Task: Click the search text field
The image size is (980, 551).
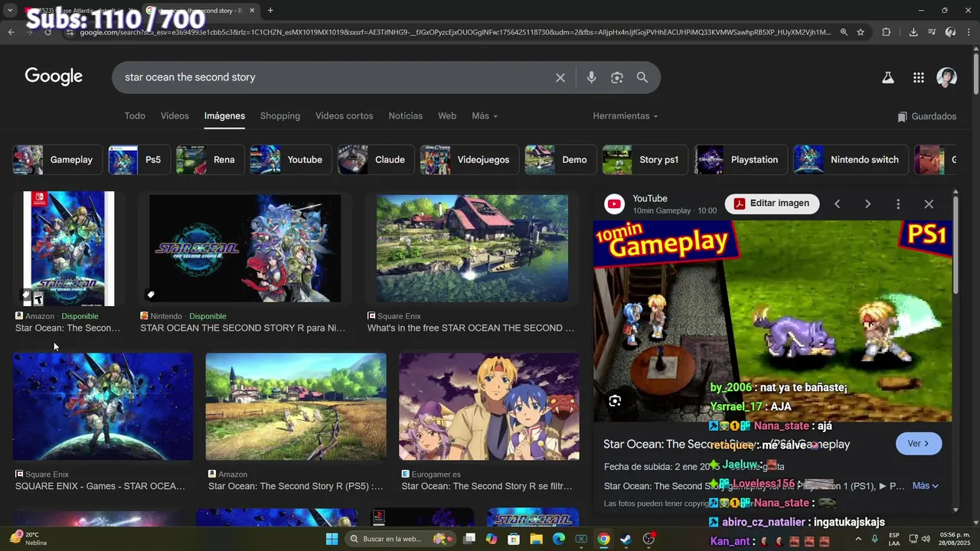Action: (334, 77)
